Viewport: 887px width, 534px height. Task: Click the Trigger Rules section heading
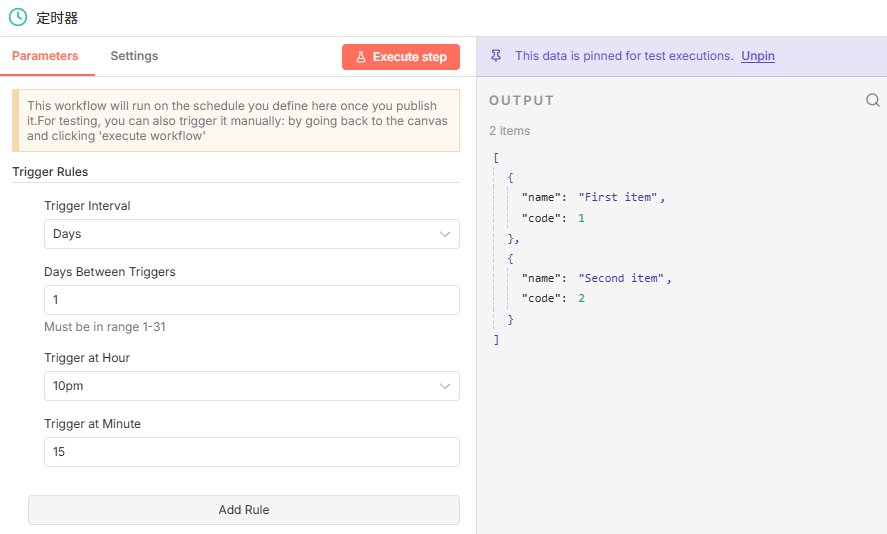pos(50,172)
